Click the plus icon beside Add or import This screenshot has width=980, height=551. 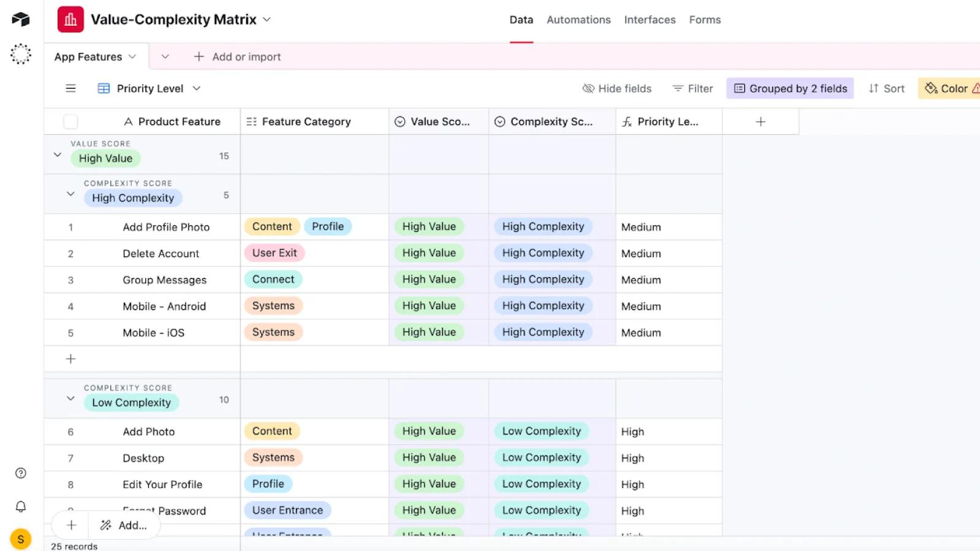point(199,56)
